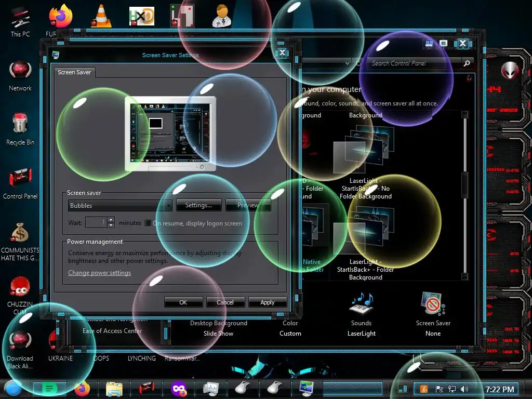
Task: Open the Network desktop icon
Action: [x=20, y=76]
